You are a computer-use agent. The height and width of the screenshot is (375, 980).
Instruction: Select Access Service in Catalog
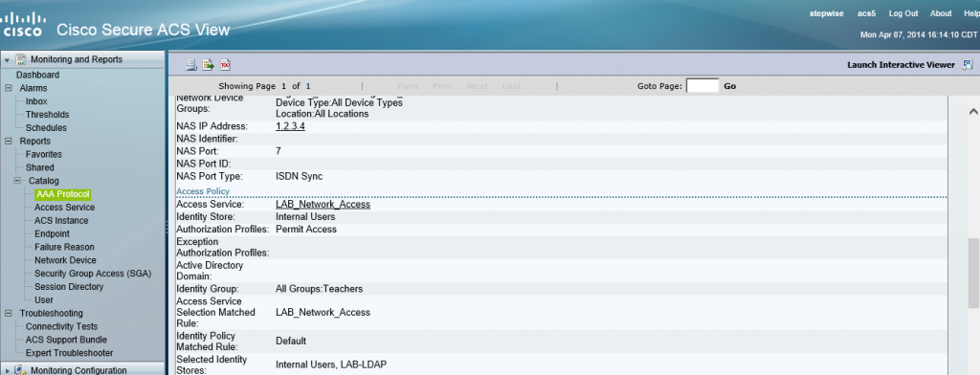point(65,207)
